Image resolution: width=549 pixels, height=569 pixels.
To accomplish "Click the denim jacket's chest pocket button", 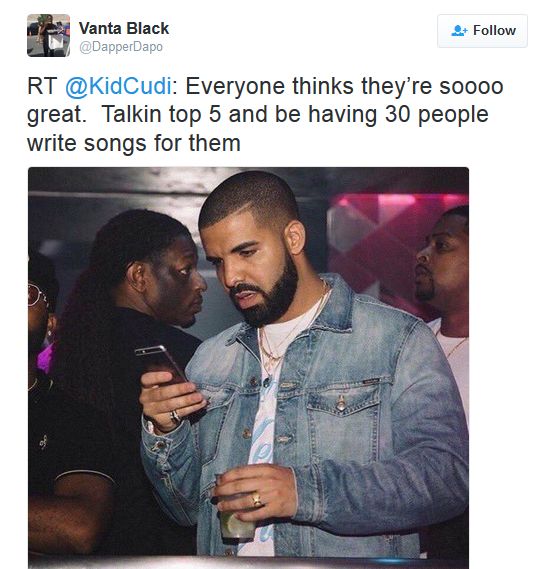I will 341,402.
